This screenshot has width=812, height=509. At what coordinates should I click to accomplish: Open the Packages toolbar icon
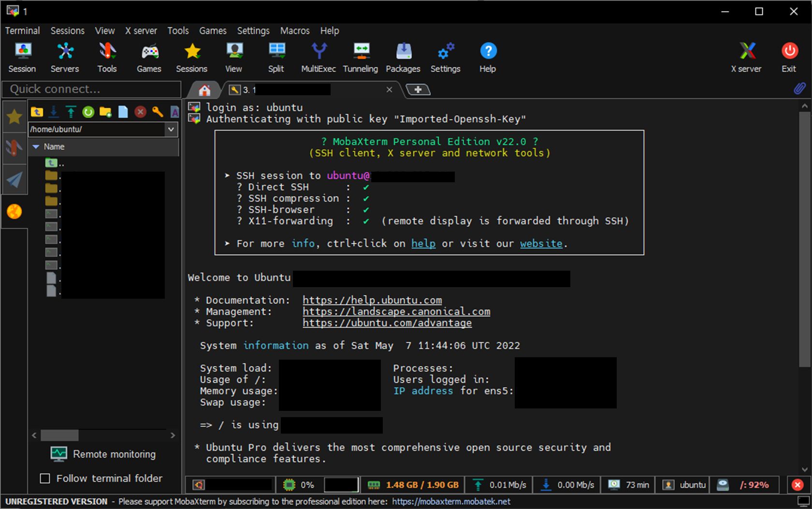pyautogui.click(x=403, y=58)
